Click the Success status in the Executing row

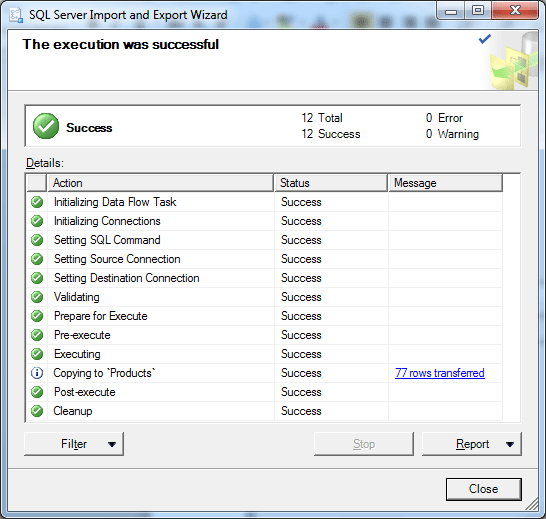tap(301, 354)
